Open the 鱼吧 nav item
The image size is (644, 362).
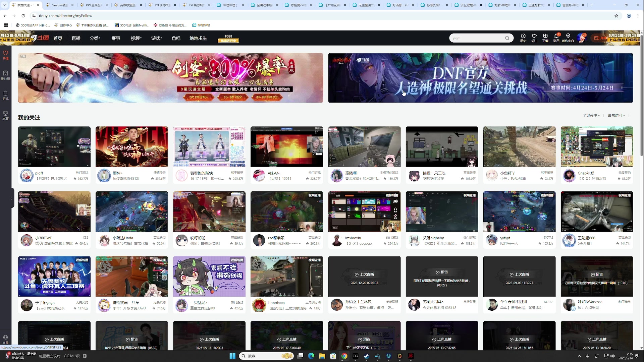[x=176, y=38]
